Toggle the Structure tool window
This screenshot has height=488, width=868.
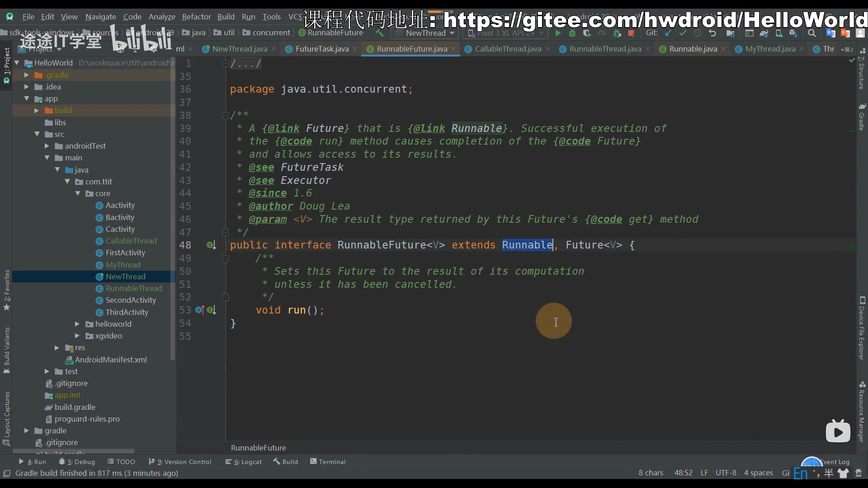[x=862, y=69]
